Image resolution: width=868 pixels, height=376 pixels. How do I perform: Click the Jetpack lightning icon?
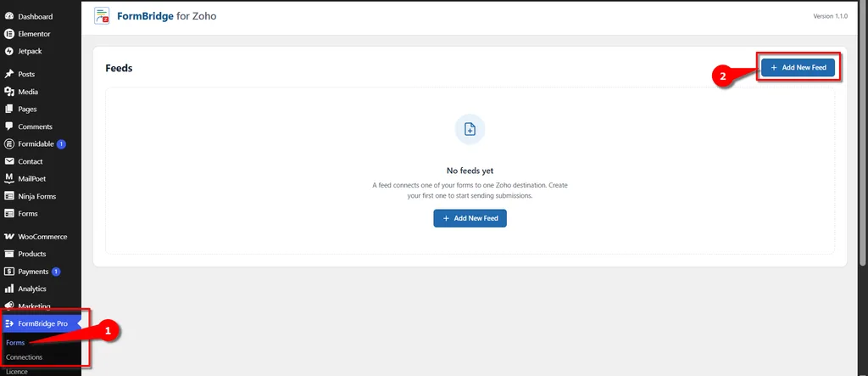8,51
